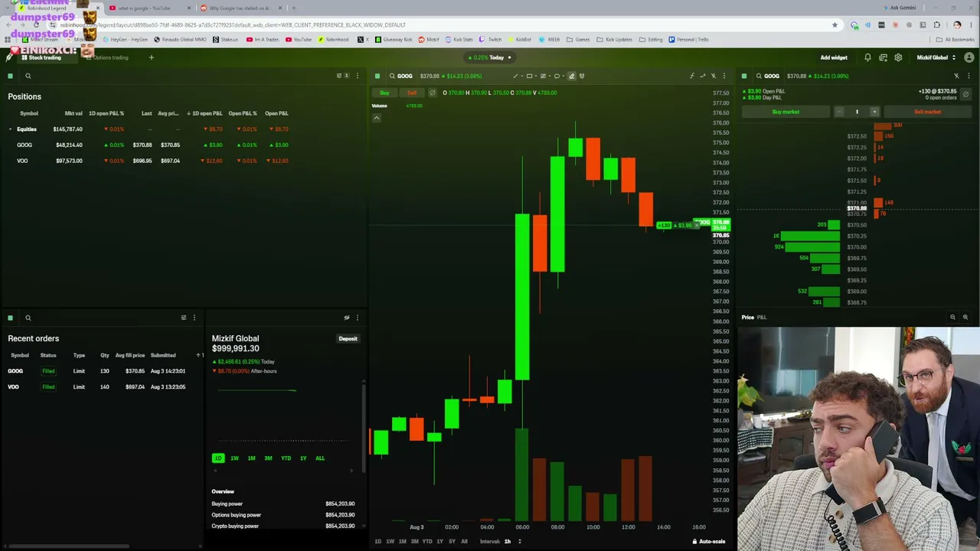Open chart indicators function icon
The image size is (980, 551).
coord(692,76)
